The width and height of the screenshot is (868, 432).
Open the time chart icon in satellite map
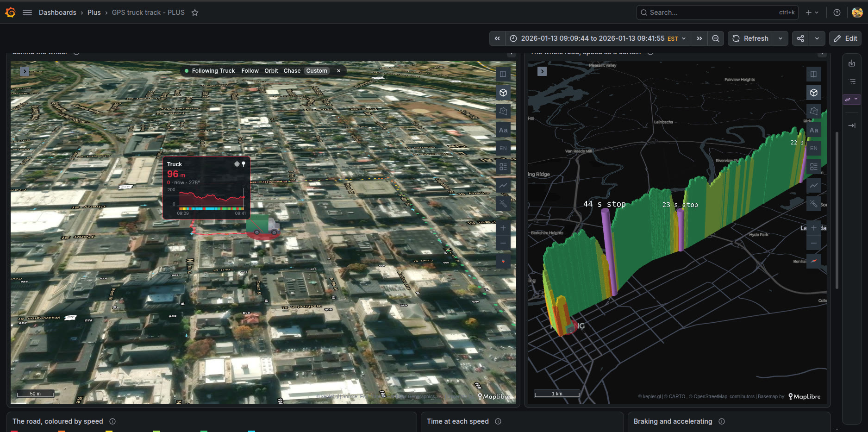(x=503, y=185)
